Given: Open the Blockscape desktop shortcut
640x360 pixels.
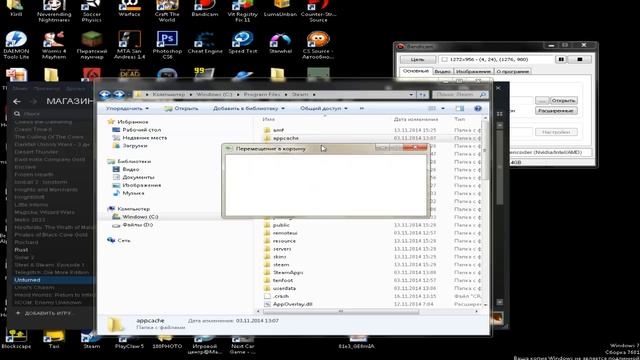Looking at the screenshot, I should coord(16,340).
